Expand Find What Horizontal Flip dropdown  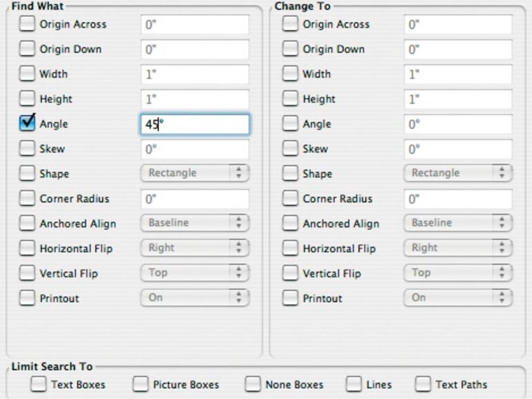(x=194, y=248)
